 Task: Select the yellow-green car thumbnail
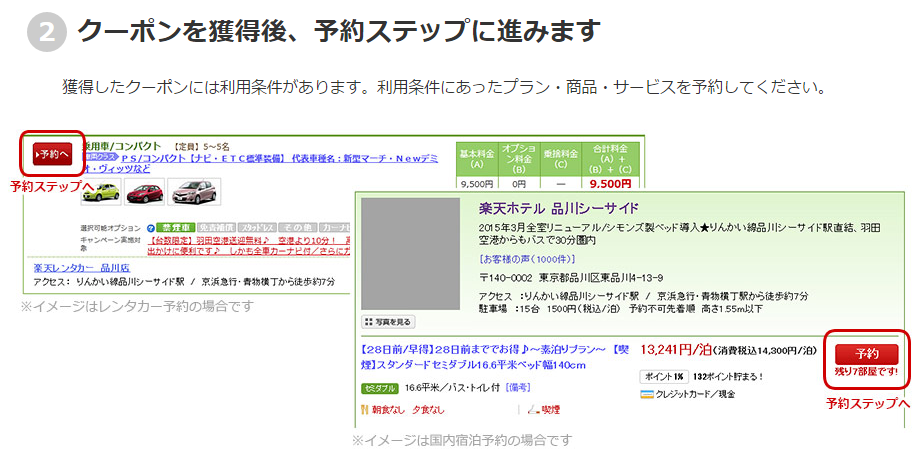pyautogui.click(x=101, y=192)
